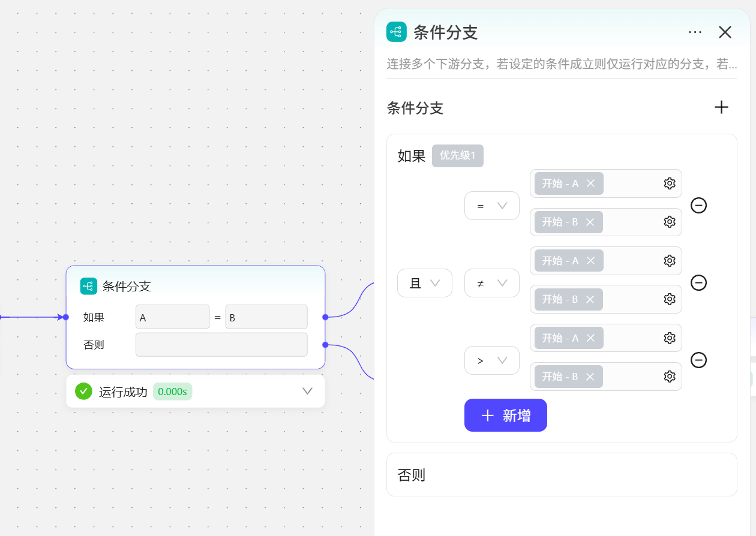The width and height of the screenshot is (756, 536).
Task: Expand the 运行成功 result details
Action: (307, 392)
